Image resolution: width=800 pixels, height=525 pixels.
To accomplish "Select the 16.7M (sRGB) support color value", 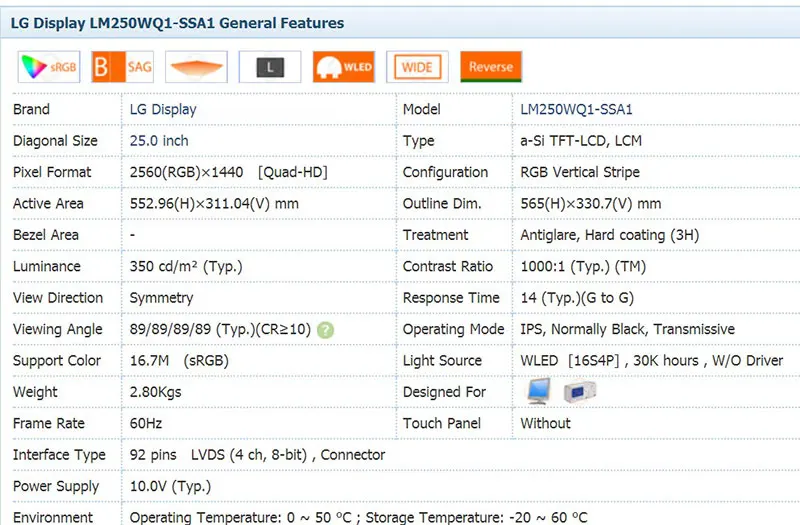I will click(179, 361).
